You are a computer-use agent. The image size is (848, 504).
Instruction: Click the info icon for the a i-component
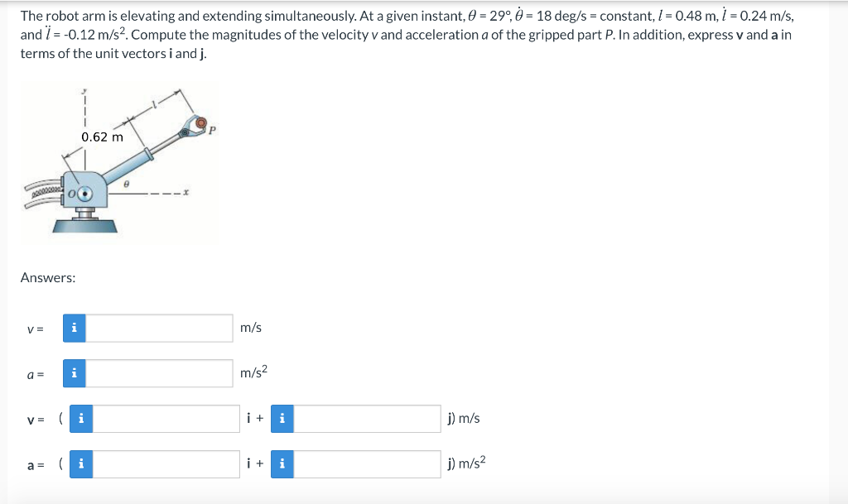(80, 464)
